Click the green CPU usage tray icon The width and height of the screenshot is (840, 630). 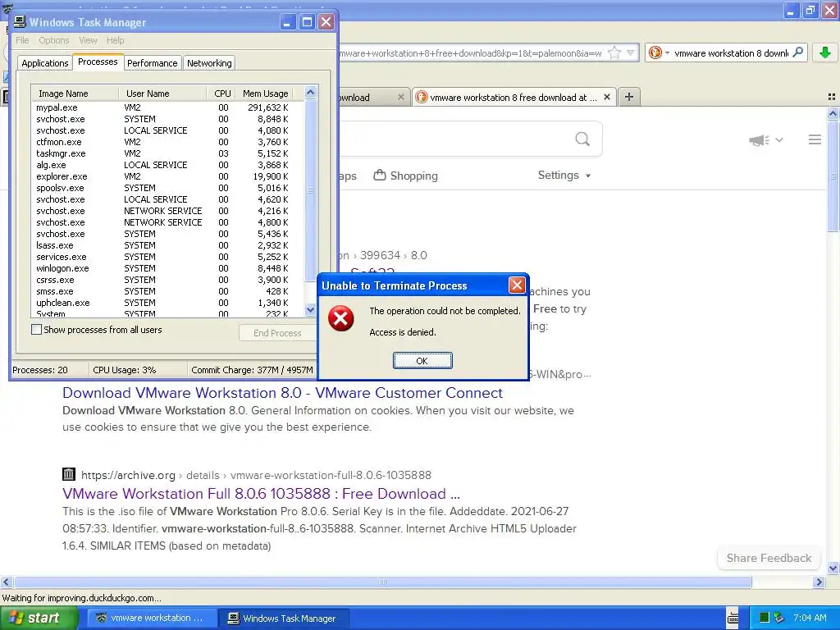coord(765,618)
